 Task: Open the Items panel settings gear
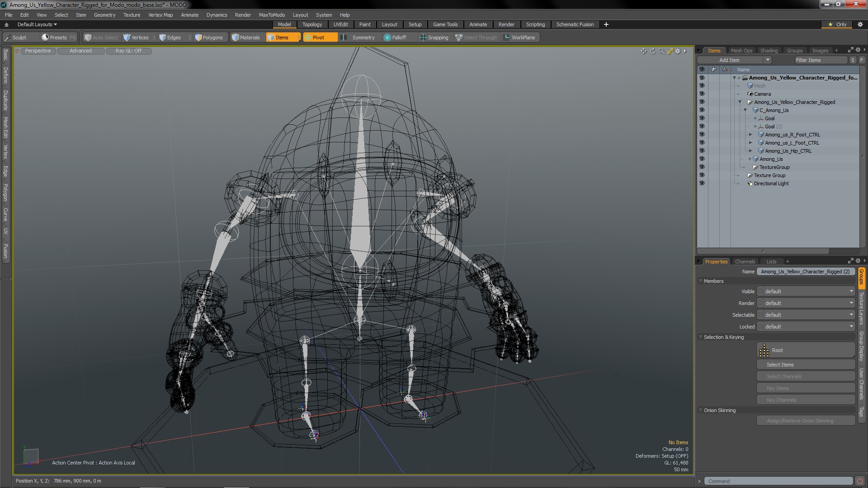858,50
